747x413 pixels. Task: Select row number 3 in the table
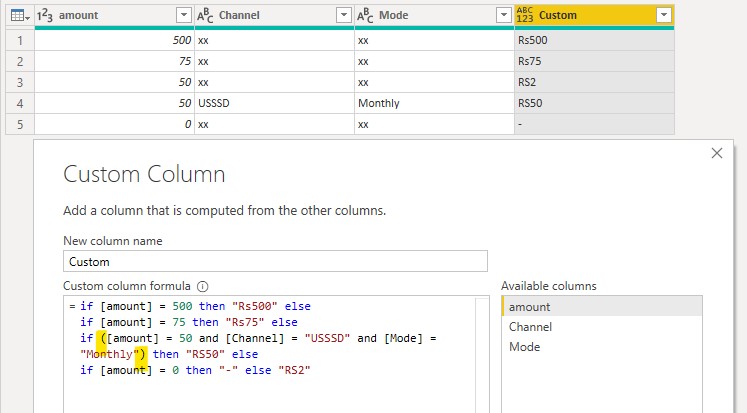(20, 82)
